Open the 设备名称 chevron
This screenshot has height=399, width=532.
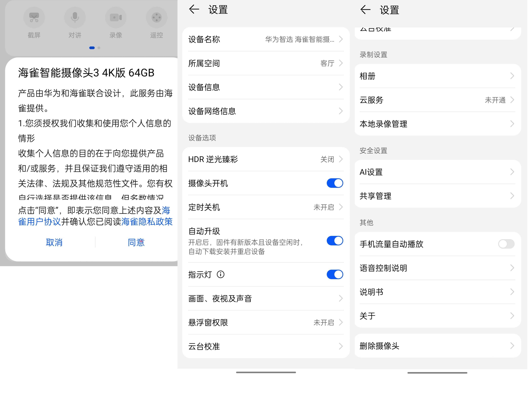pyautogui.click(x=341, y=39)
